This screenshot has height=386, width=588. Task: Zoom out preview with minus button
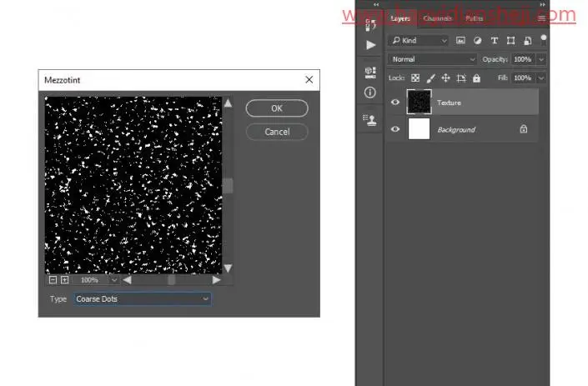point(53,279)
